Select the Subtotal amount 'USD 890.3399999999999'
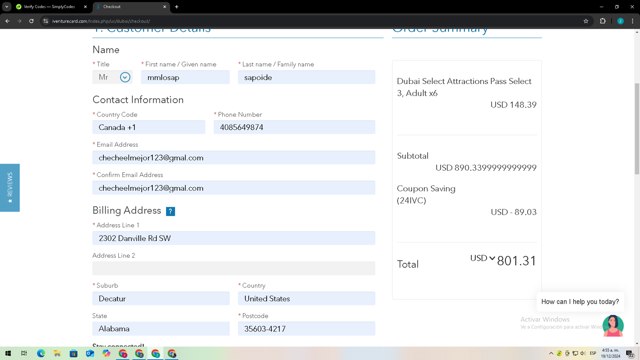 click(x=486, y=167)
